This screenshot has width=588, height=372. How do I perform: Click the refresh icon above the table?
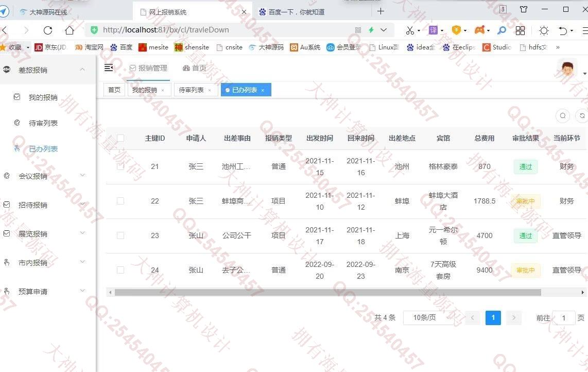(x=582, y=116)
